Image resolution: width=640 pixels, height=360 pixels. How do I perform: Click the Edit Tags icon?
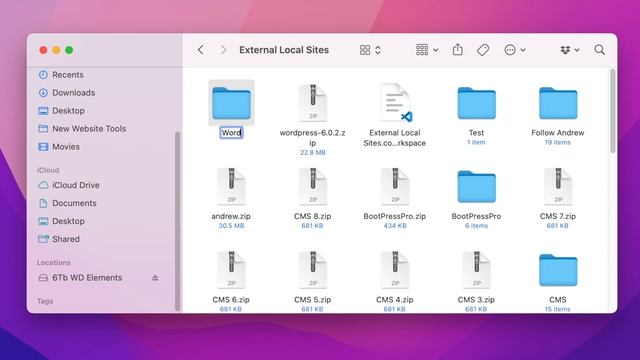(x=483, y=50)
